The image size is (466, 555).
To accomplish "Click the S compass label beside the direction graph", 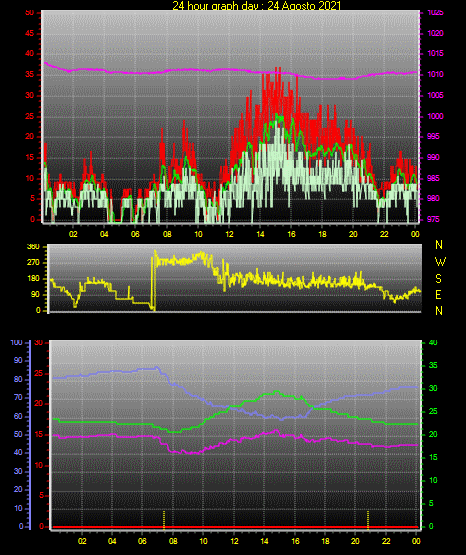I will 438,279.
